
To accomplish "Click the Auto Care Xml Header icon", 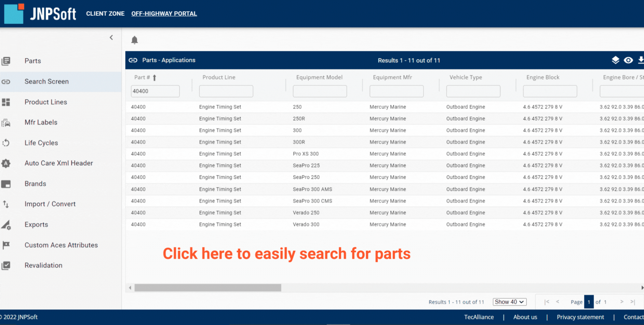I will 6,163.
